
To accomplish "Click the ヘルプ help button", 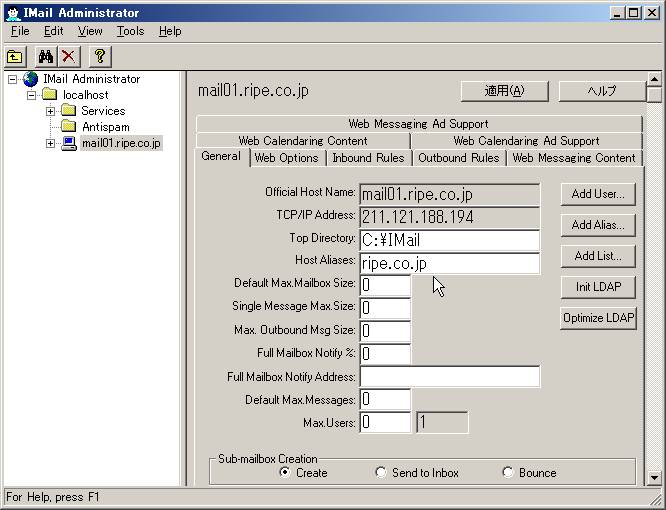I will (x=602, y=91).
